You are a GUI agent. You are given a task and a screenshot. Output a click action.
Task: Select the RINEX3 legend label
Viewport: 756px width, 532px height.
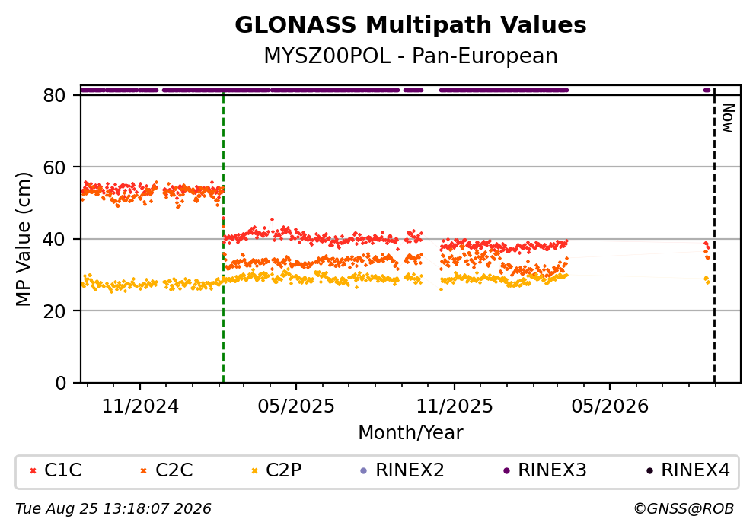[x=552, y=470]
